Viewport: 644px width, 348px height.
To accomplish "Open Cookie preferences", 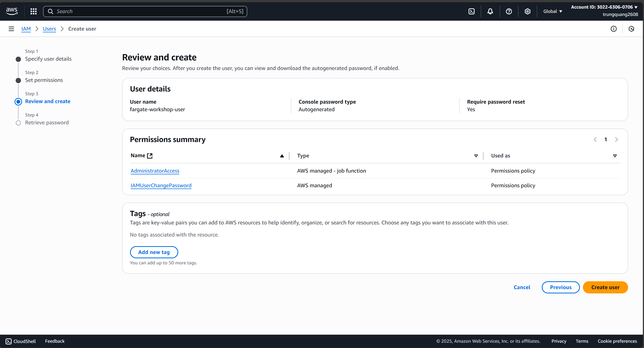I will (617, 341).
